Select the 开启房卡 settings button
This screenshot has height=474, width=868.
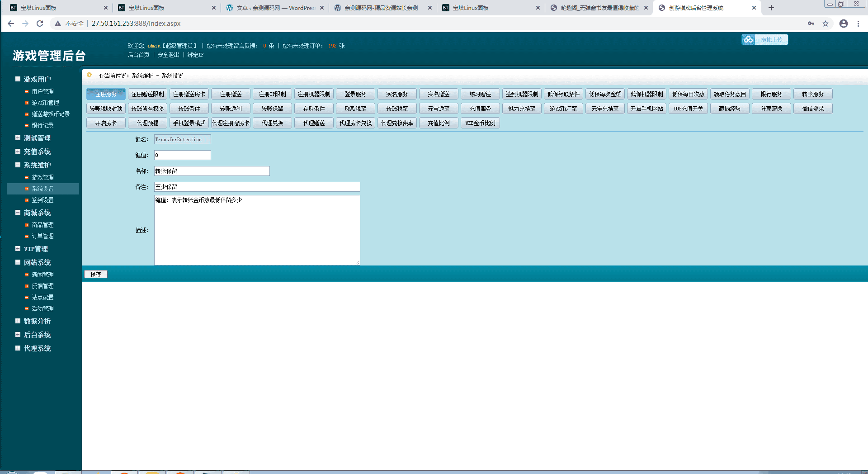coord(106,123)
